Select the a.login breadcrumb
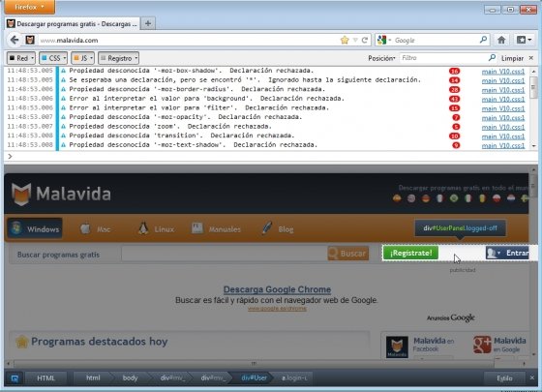Image resolution: width=542 pixels, height=392 pixels. (294, 377)
